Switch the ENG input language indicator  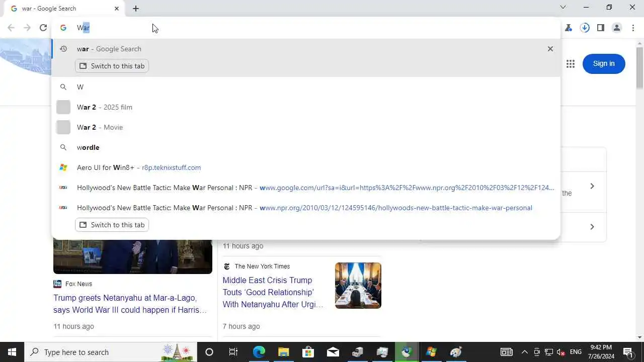(x=576, y=352)
